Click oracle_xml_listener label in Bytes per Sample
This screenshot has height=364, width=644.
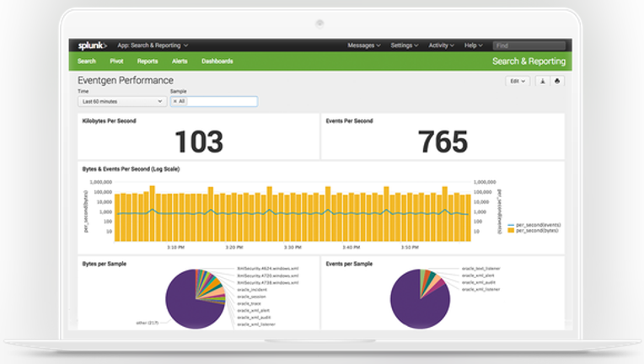tap(256, 324)
